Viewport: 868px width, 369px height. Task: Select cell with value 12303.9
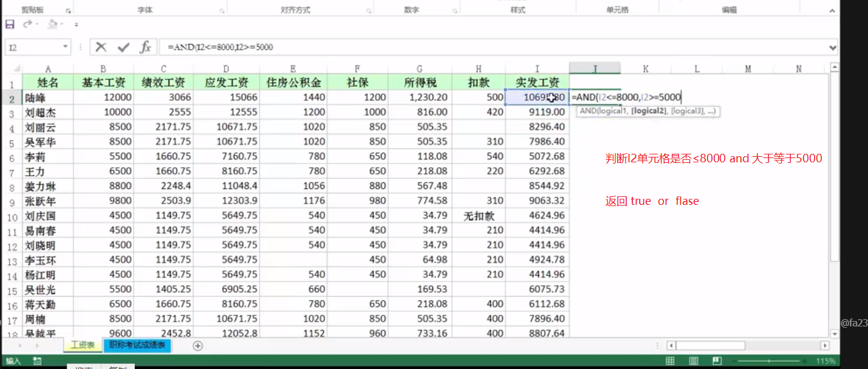(x=226, y=201)
